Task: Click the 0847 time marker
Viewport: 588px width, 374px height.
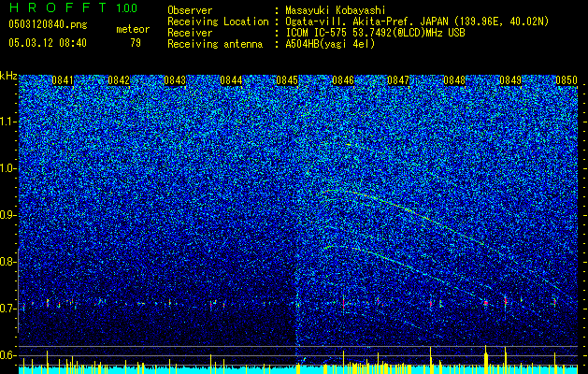Action: [398, 80]
